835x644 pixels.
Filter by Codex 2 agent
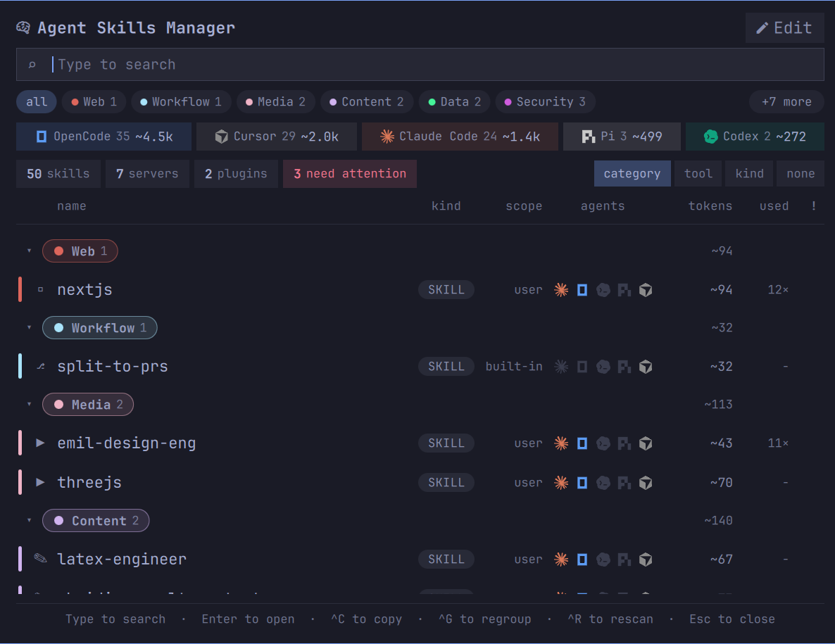[x=755, y=137]
